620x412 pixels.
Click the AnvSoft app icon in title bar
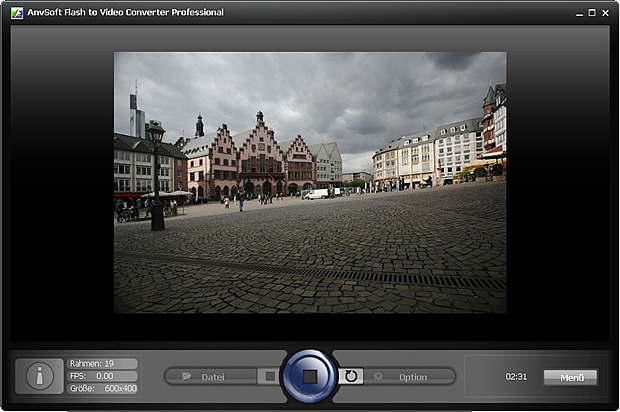pyautogui.click(x=17, y=13)
